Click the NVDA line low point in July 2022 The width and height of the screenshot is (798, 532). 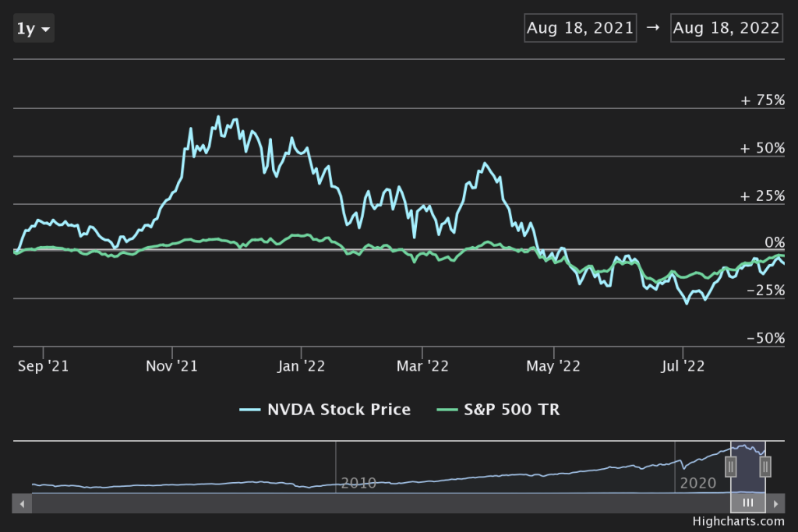687,303
